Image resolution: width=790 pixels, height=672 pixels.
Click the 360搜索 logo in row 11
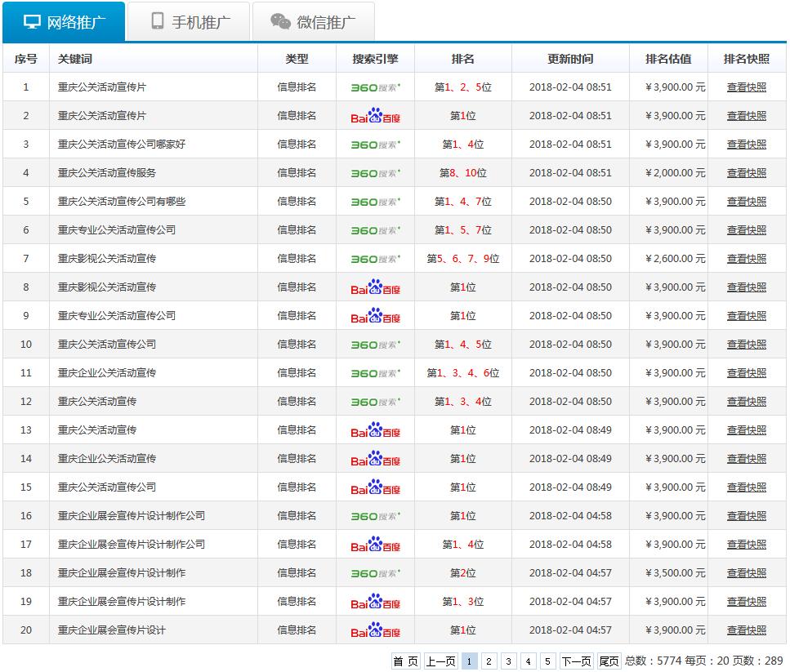click(375, 373)
